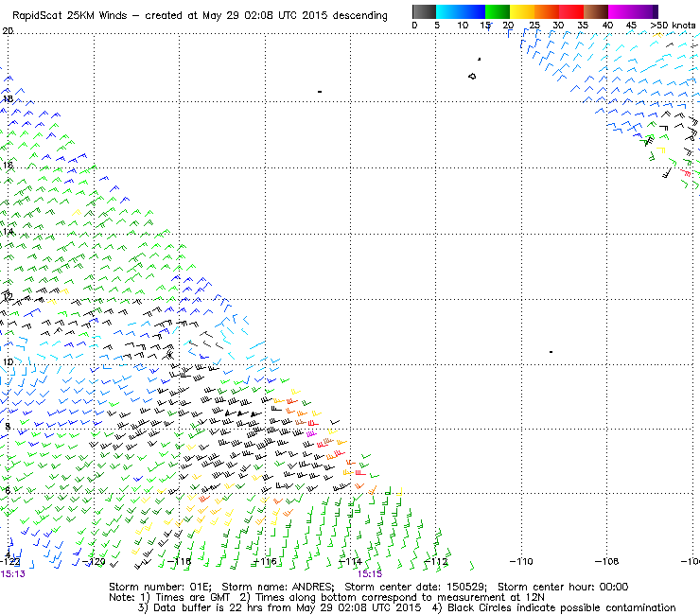Click the '8' latitude axis label
The width and height of the screenshot is (700, 615).
[x=8, y=426]
